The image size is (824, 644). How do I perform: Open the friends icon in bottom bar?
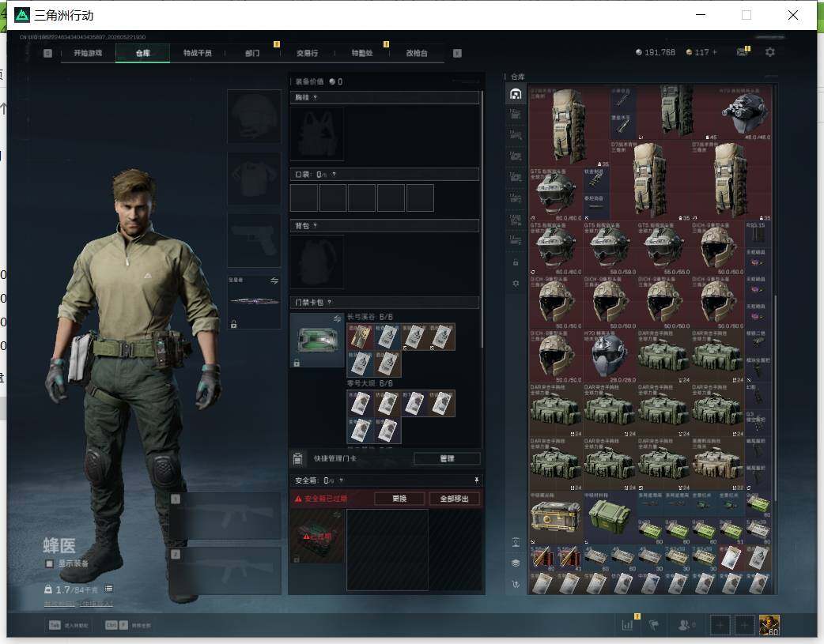(x=684, y=625)
